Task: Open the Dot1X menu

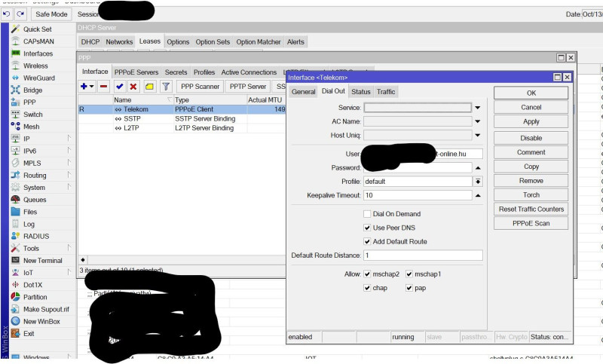Action: (32, 285)
